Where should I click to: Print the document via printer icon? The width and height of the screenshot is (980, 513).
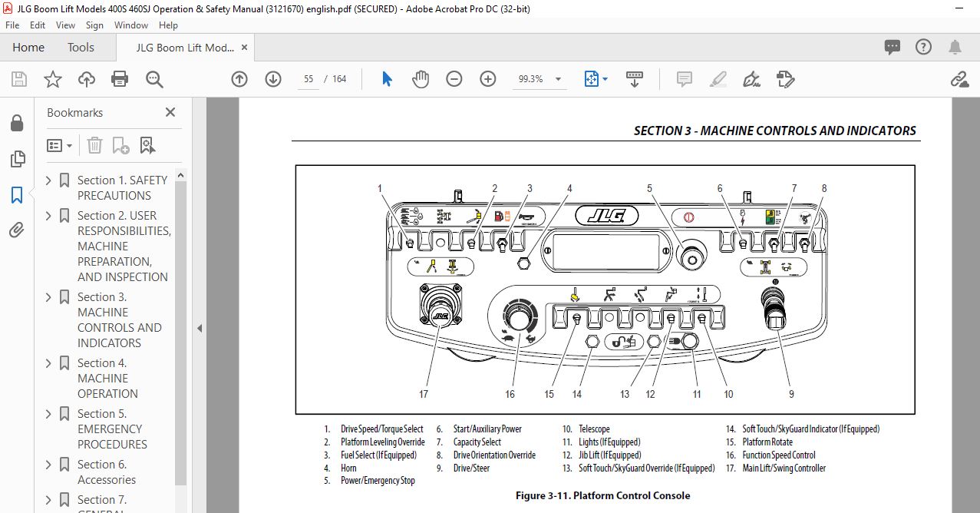[120, 79]
